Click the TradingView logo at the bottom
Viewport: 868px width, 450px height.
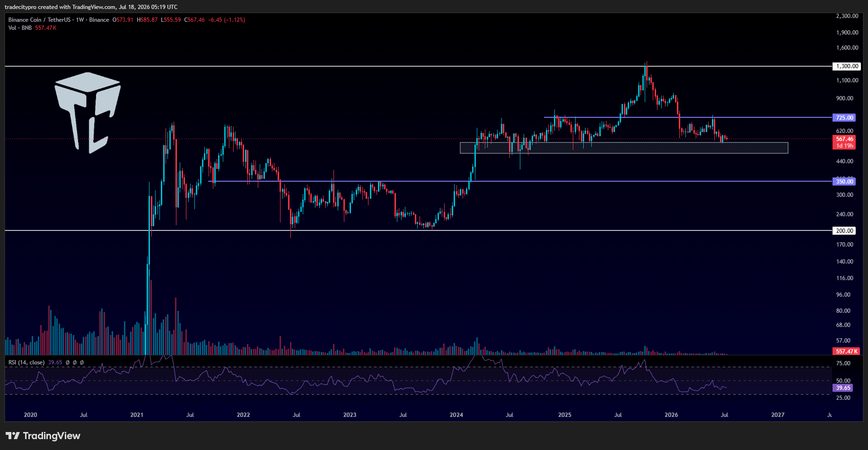[43, 436]
